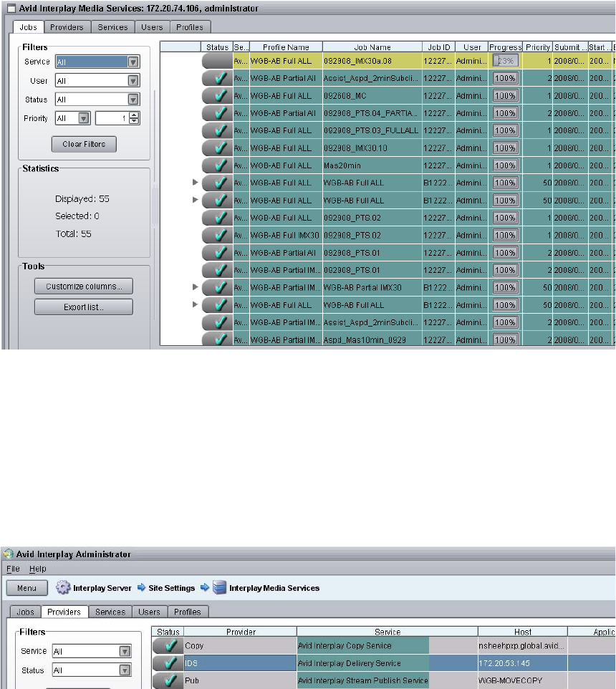Click blue arrow after Site Settings

204,587
